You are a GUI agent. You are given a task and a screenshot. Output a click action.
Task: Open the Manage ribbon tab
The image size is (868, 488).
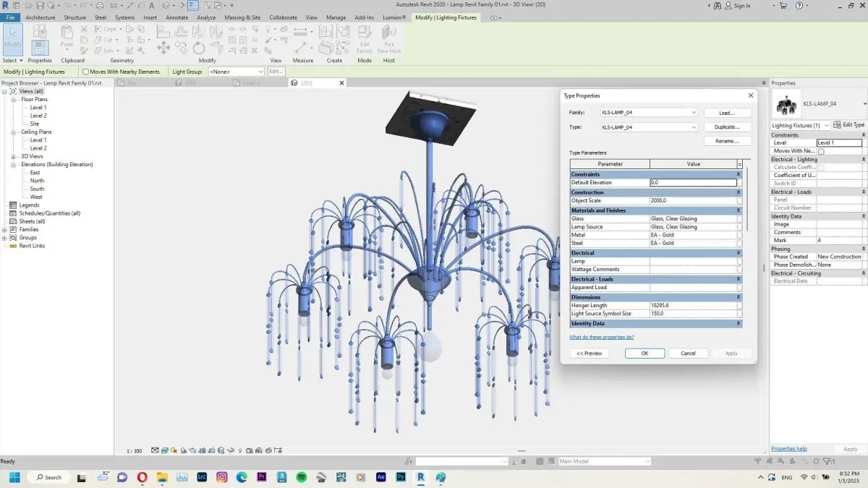(336, 17)
